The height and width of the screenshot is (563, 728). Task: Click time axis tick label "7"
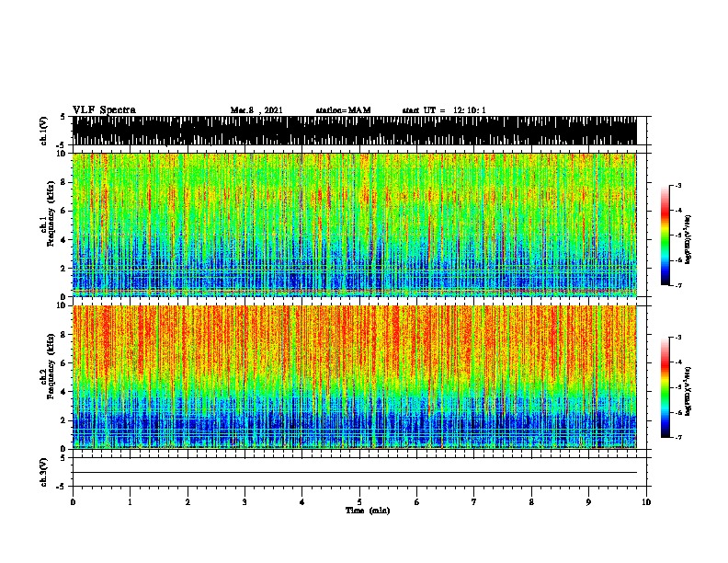[x=474, y=502]
